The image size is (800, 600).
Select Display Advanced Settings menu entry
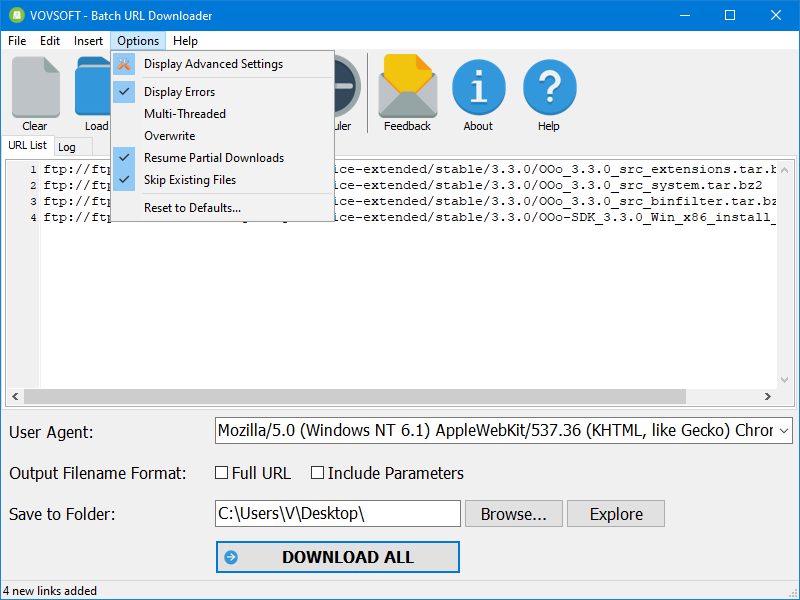click(x=222, y=64)
